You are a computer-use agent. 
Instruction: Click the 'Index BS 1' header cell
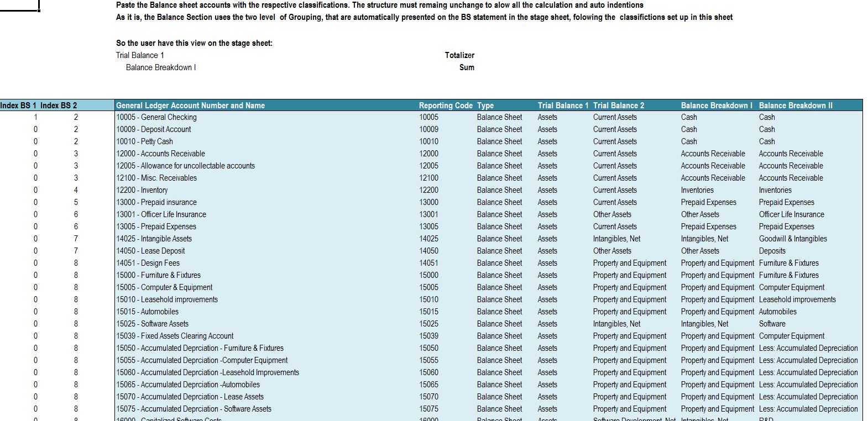tap(18, 106)
